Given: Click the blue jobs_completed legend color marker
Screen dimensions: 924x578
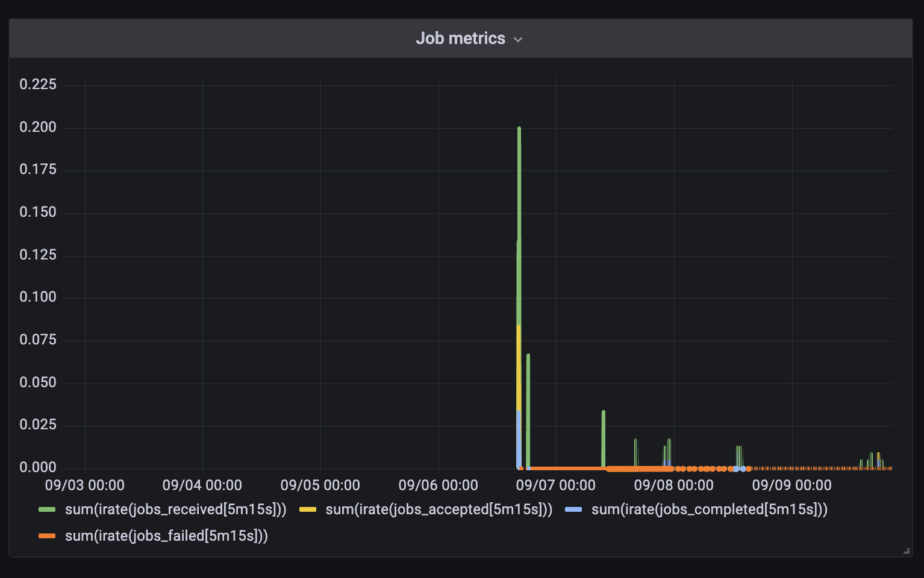Looking at the screenshot, I should pyautogui.click(x=573, y=509).
